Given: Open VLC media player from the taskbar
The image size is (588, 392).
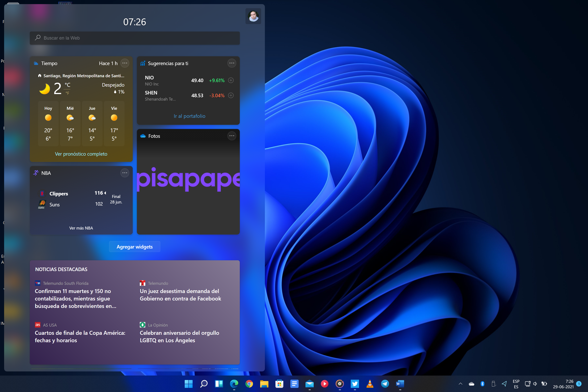Looking at the screenshot, I should click(x=370, y=384).
